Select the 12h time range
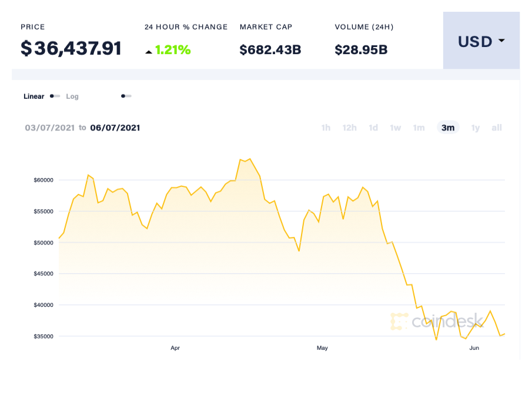 [349, 128]
